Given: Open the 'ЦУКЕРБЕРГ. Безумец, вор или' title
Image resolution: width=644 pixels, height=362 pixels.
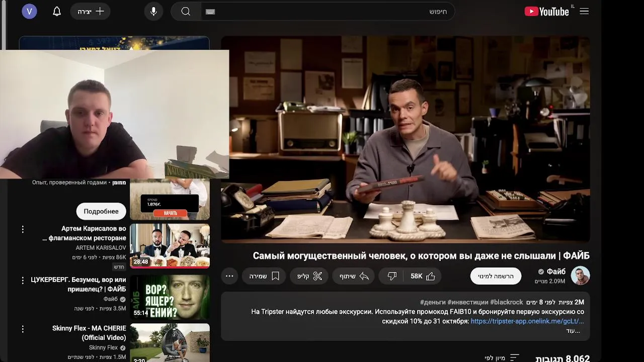Looking at the screenshot, I should [78, 284].
